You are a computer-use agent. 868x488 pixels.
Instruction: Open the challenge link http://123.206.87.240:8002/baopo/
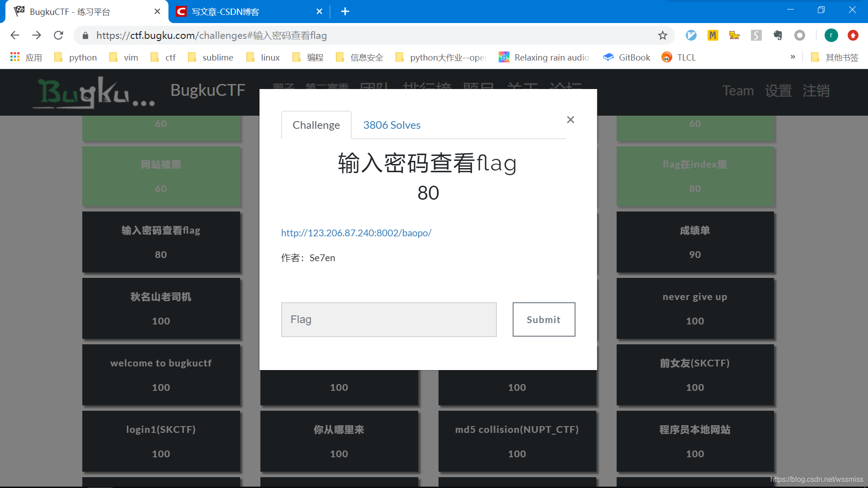click(x=356, y=232)
